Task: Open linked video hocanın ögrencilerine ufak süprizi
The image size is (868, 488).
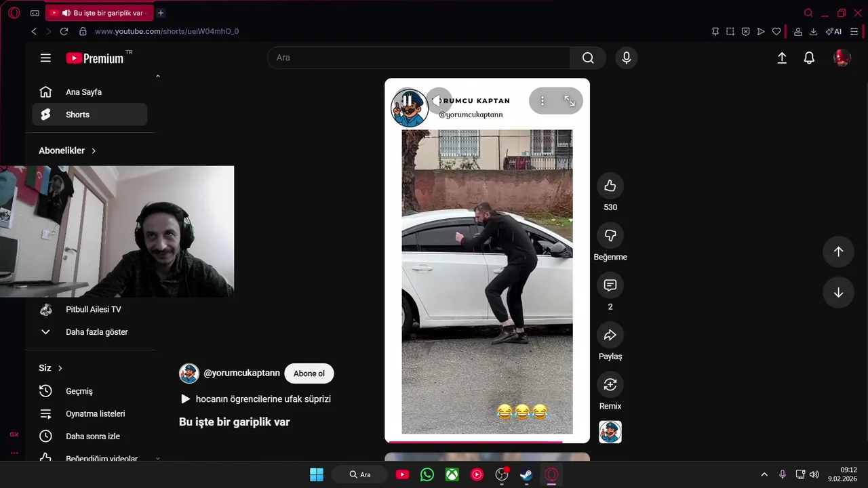Action: (x=256, y=399)
